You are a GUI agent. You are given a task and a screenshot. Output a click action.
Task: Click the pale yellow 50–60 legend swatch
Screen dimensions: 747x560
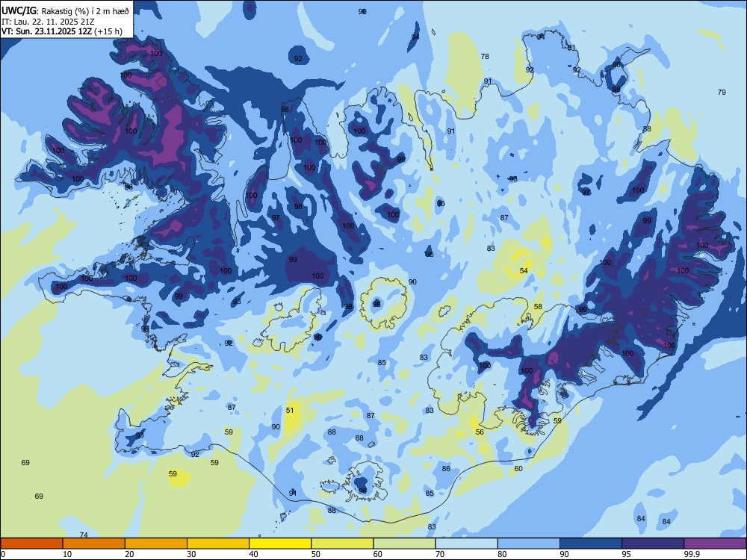(342, 544)
